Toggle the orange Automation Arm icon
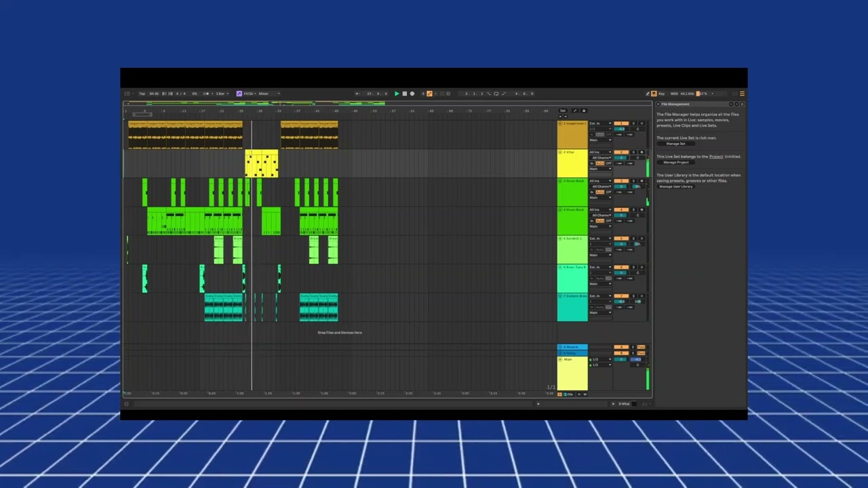The image size is (868, 488). (429, 94)
